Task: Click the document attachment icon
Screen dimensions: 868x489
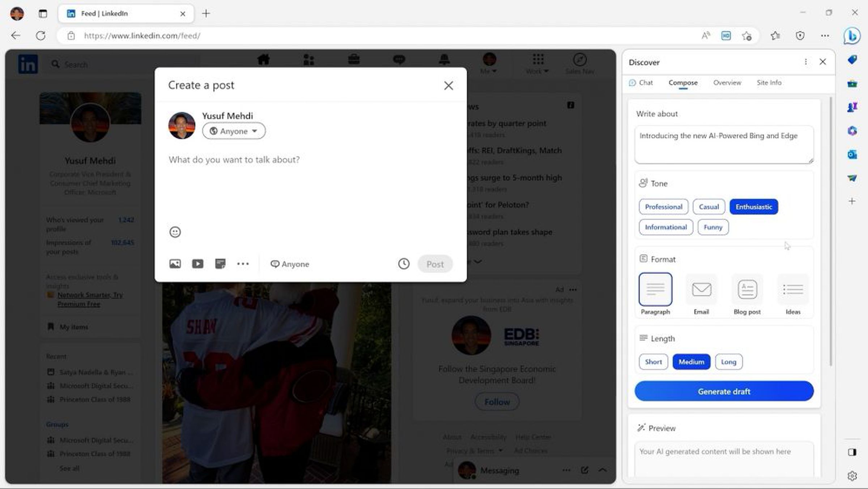Action: pos(220,264)
